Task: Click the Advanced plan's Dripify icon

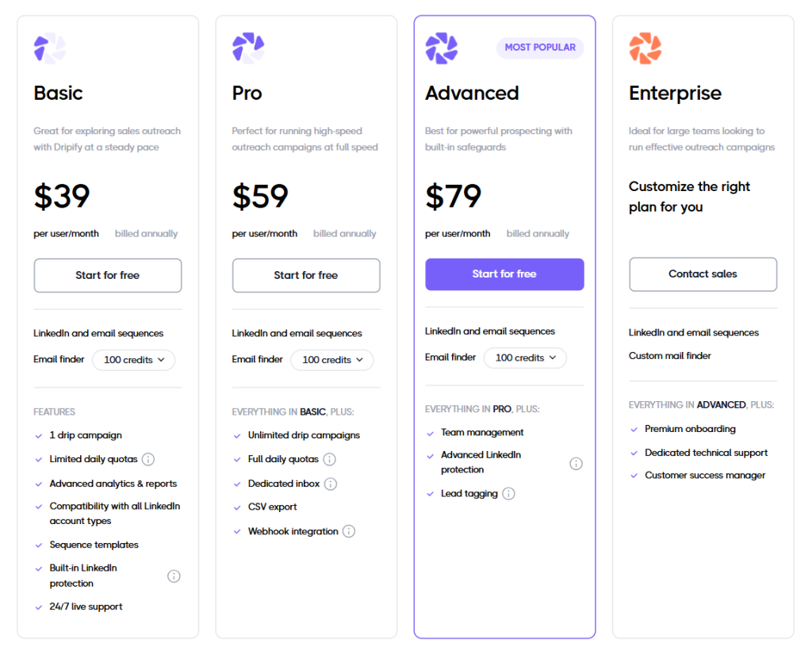Action: 441,48
